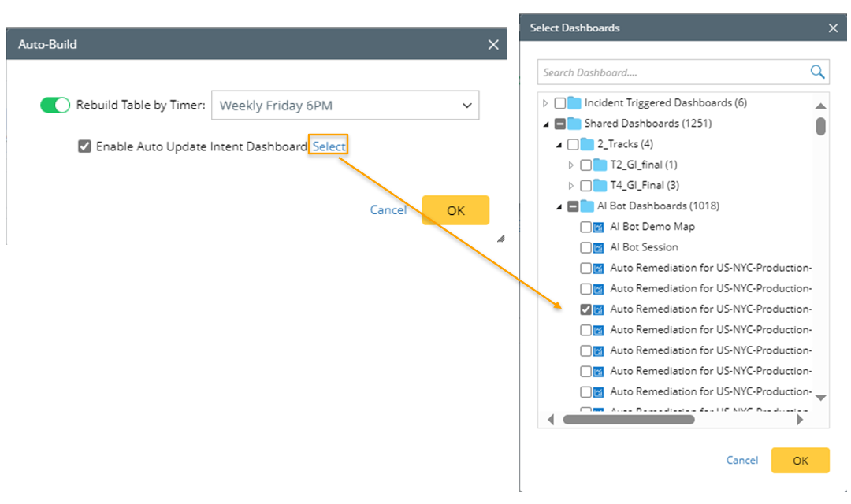Click the Shared Dashboards folder icon
This screenshot has height=504, width=851.
[x=574, y=124]
